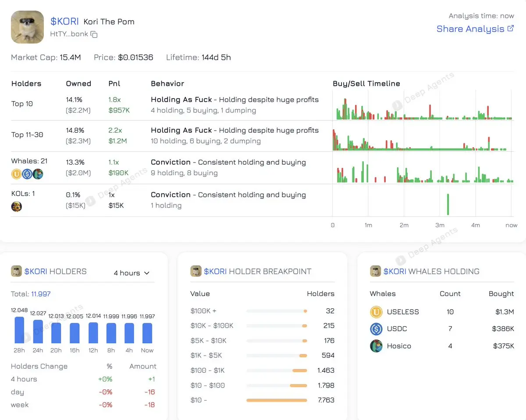
Task: Select the USELESS whale icon in Whales row
Action: click(16, 174)
